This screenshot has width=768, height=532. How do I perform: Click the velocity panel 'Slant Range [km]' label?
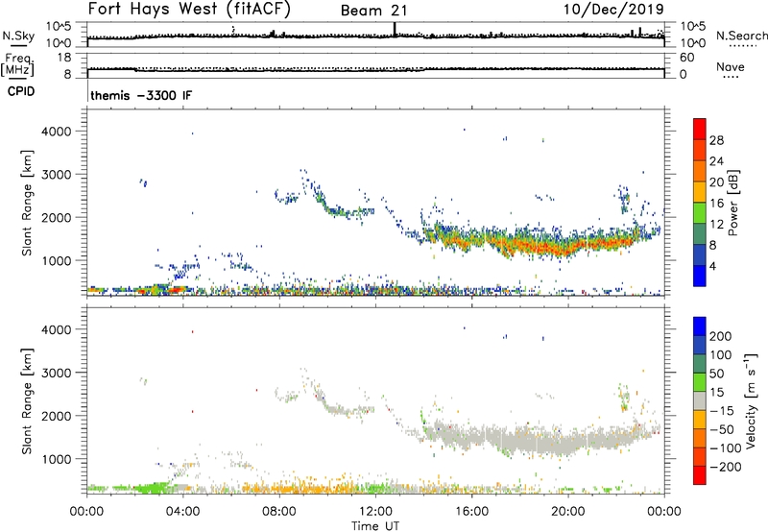[x=27, y=401]
